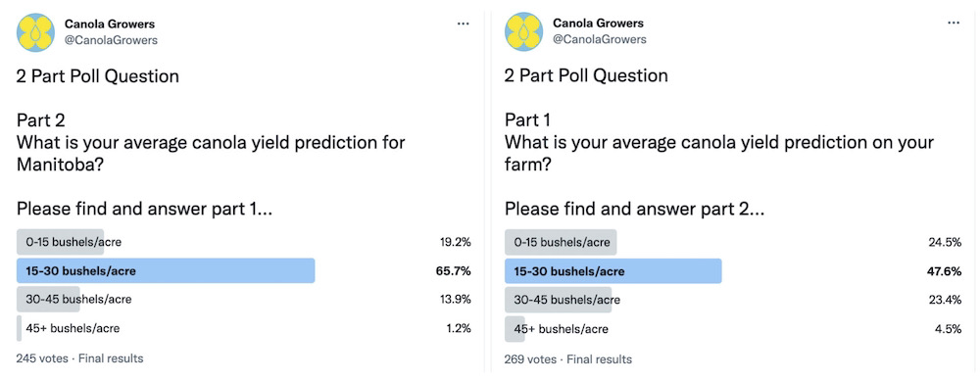Viewport: 980px width, 381px height.
Task: Click the Canola Growers avatar in Part 1 tweet
Action: 523,32
